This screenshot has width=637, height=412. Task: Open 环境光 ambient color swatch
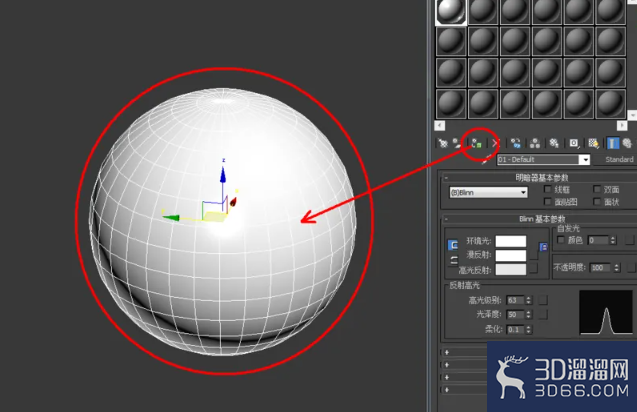click(511, 241)
